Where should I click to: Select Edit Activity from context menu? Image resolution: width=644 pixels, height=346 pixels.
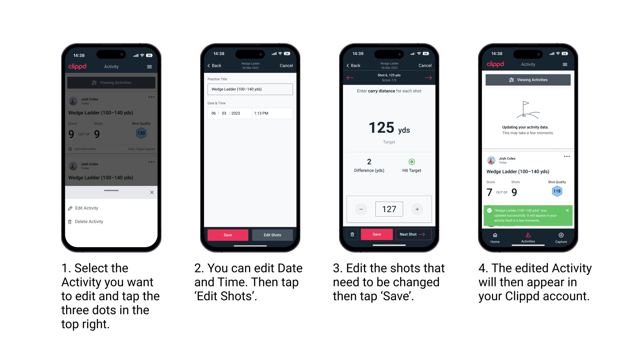click(x=87, y=208)
